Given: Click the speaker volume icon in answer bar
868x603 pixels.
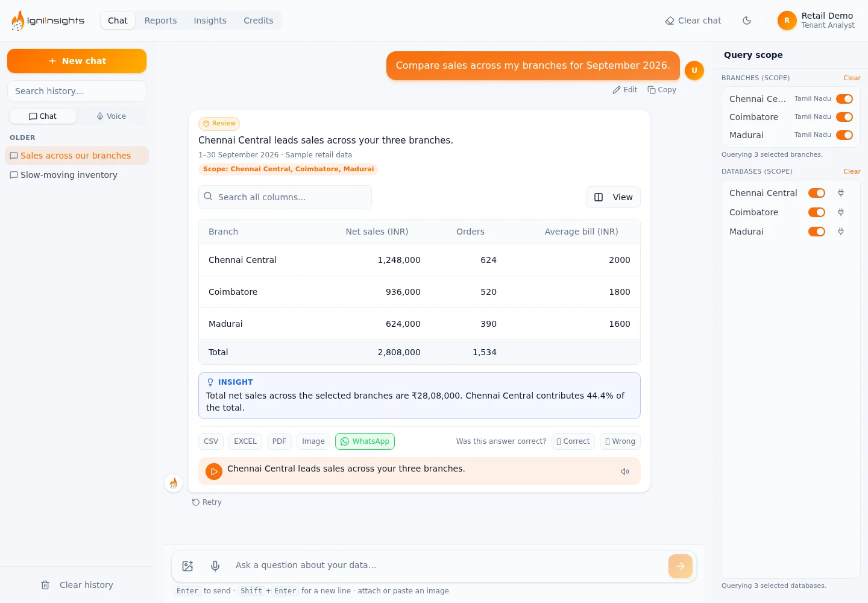Looking at the screenshot, I should (x=625, y=472).
